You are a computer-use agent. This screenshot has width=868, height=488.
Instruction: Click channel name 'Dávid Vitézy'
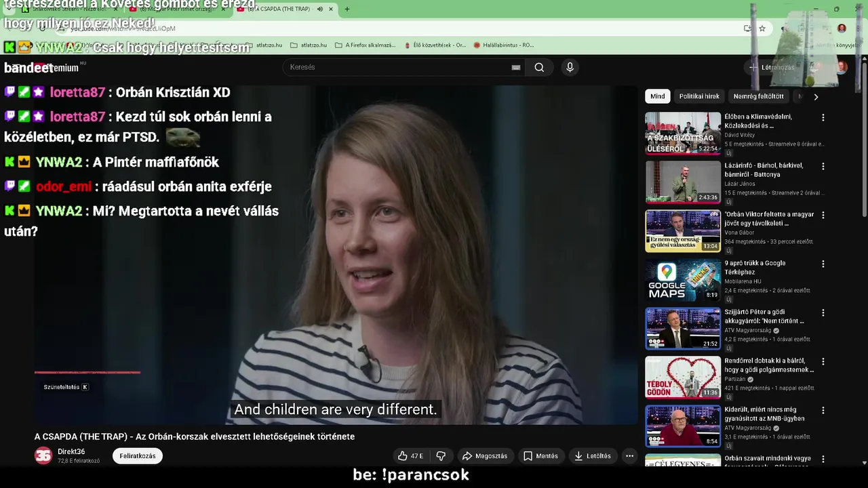(x=739, y=135)
